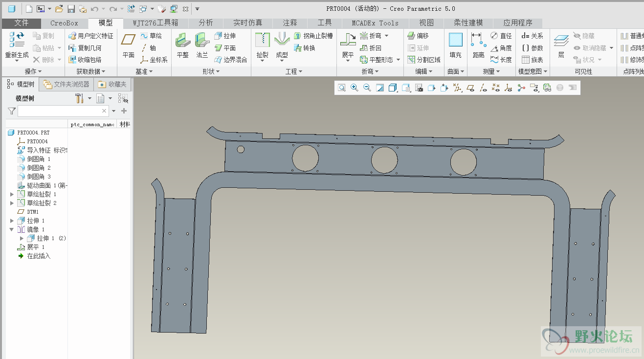
Task: Select 导入特征 in model tree
Action: pyautogui.click(x=43, y=150)
